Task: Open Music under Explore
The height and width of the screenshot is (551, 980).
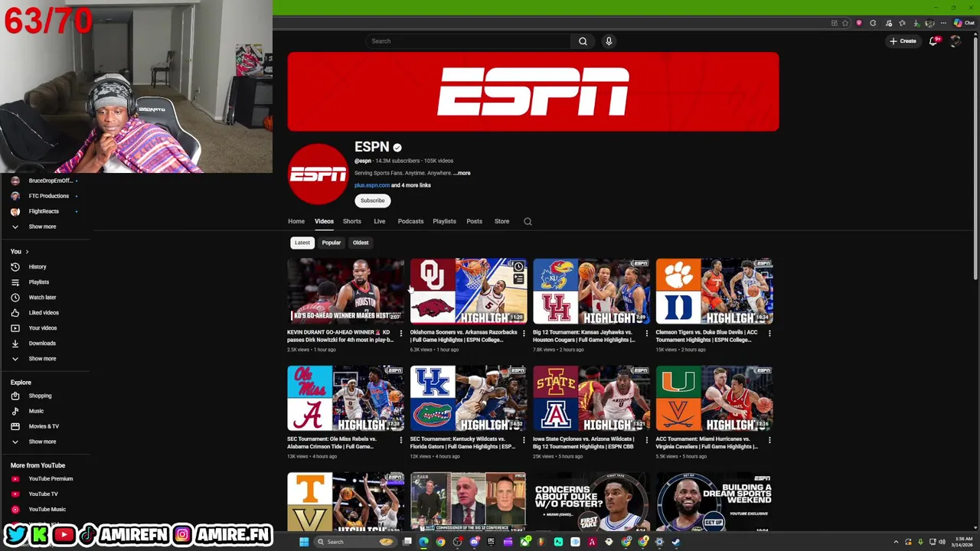Action: click(46, 411)
